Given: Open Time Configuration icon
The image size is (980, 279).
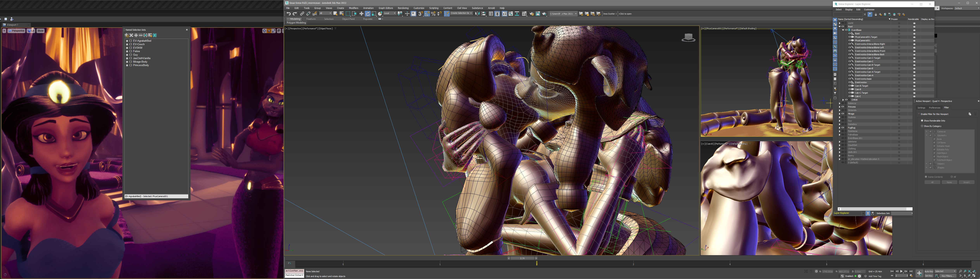Looking at the screenshot, I should [911, 276].
